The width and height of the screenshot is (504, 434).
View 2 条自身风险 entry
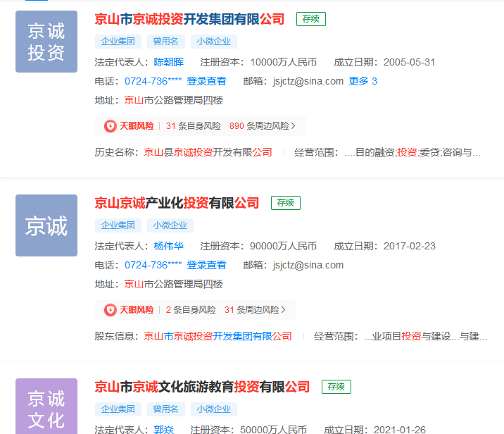click(x=191, y=310)
